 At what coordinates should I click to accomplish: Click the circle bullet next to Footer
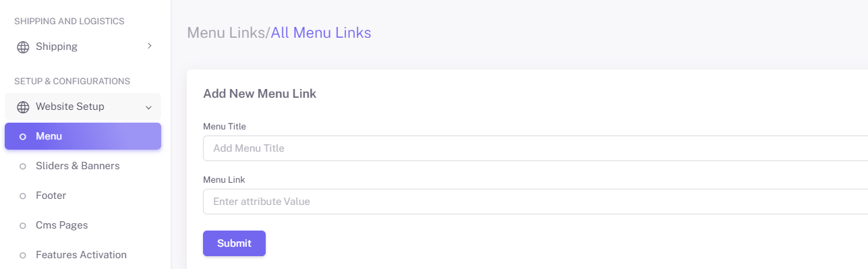[22, 196]
